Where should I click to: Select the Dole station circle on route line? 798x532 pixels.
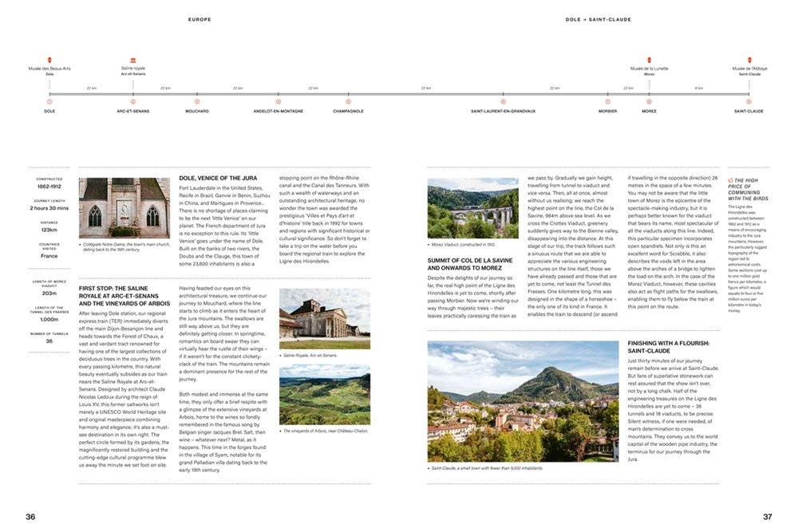coord(49,102)
